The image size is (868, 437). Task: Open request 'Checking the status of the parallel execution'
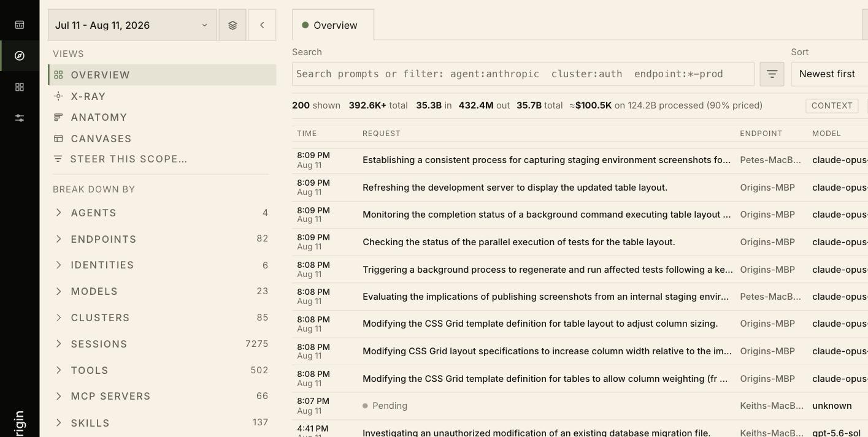coord(519,242)
